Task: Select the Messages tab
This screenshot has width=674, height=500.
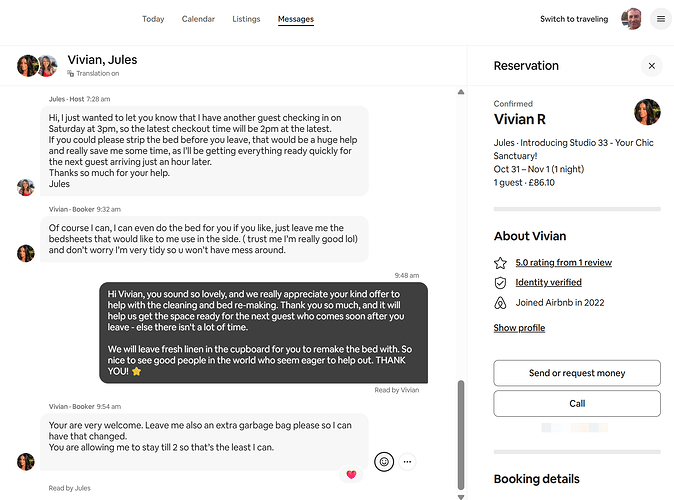Action: tap(295, 19)
